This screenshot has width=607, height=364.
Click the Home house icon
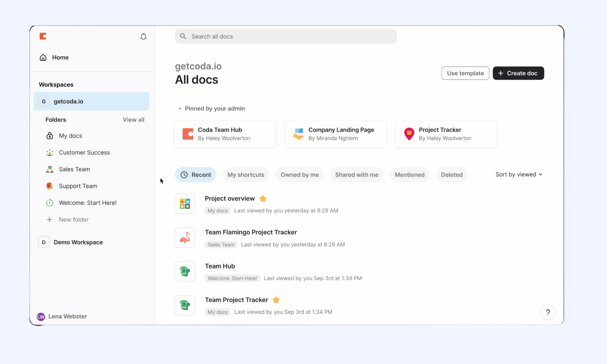coord(43,57)
